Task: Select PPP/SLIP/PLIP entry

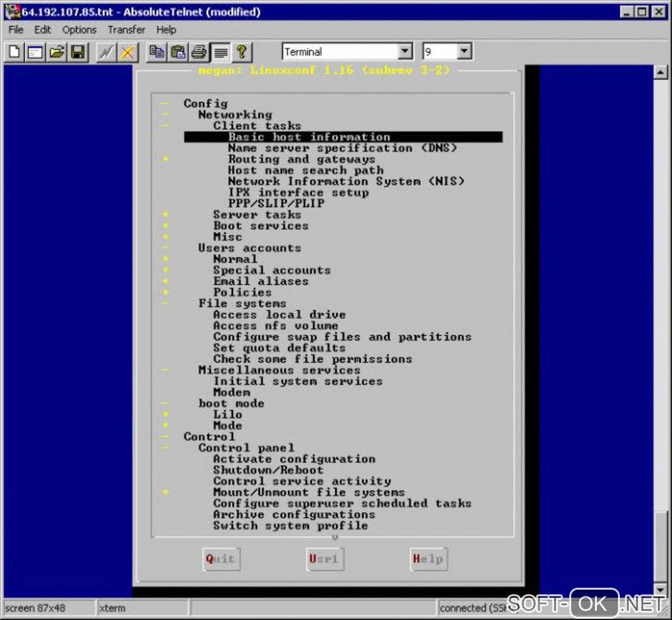Action: click(276, 204)
